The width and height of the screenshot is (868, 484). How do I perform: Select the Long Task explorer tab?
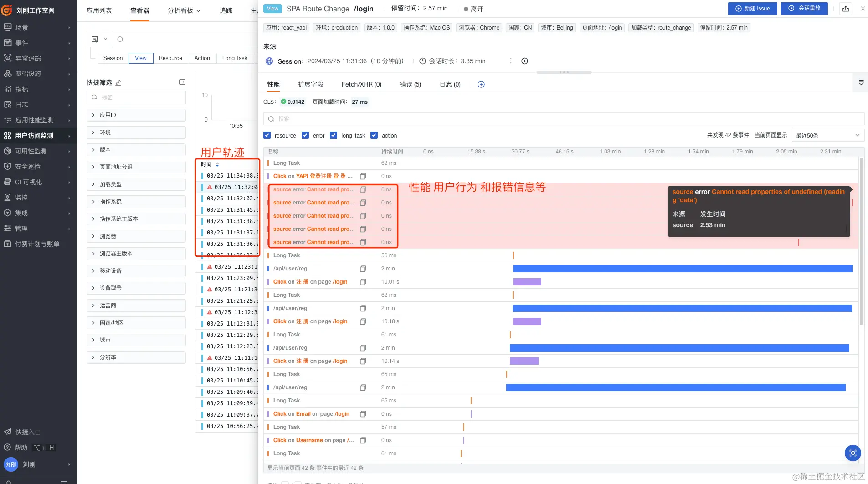pyautogui.click(x=235, y=58)
